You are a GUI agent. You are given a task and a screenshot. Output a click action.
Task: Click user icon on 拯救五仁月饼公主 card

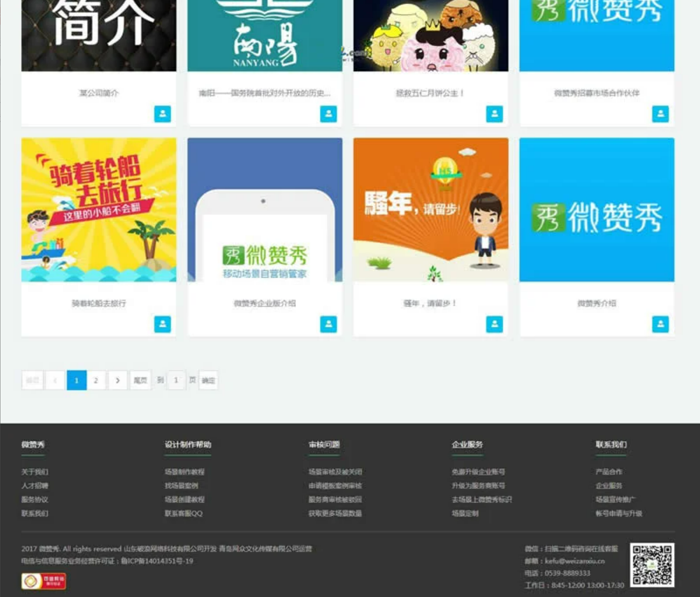click(494, 114)
